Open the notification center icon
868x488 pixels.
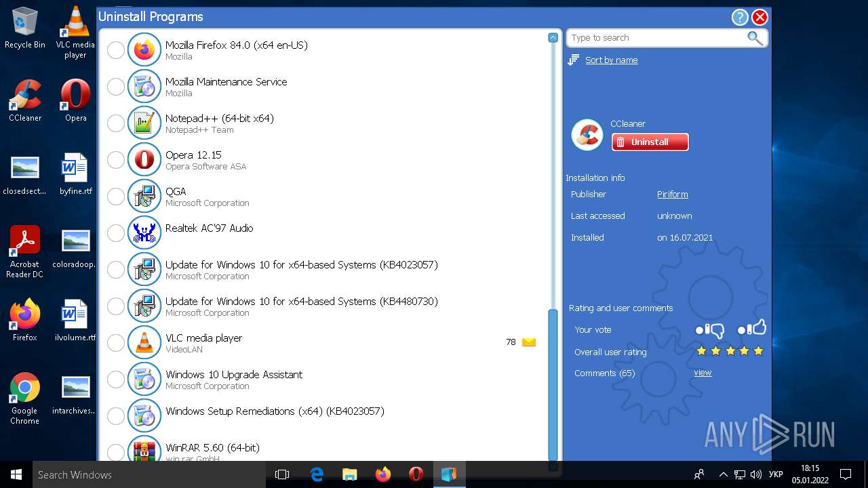[846, 474]
